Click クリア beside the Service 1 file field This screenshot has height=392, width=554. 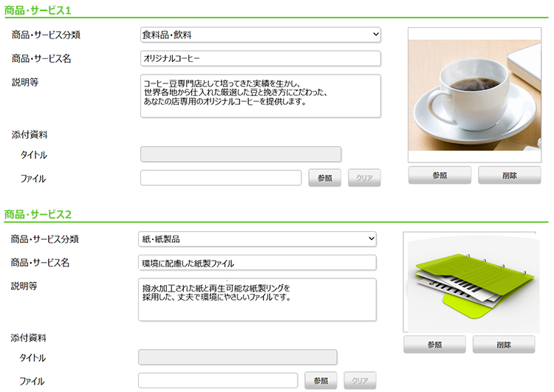pos(364,178)
